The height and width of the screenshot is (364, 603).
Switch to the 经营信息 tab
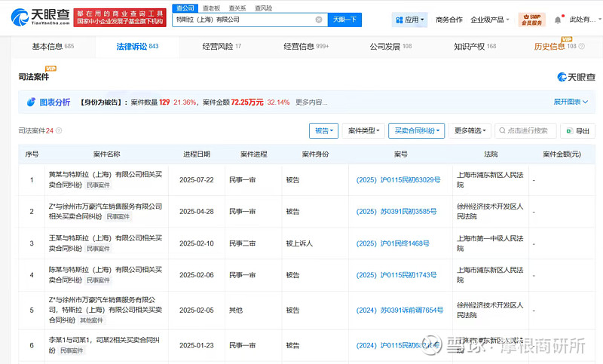click(306, 47)
